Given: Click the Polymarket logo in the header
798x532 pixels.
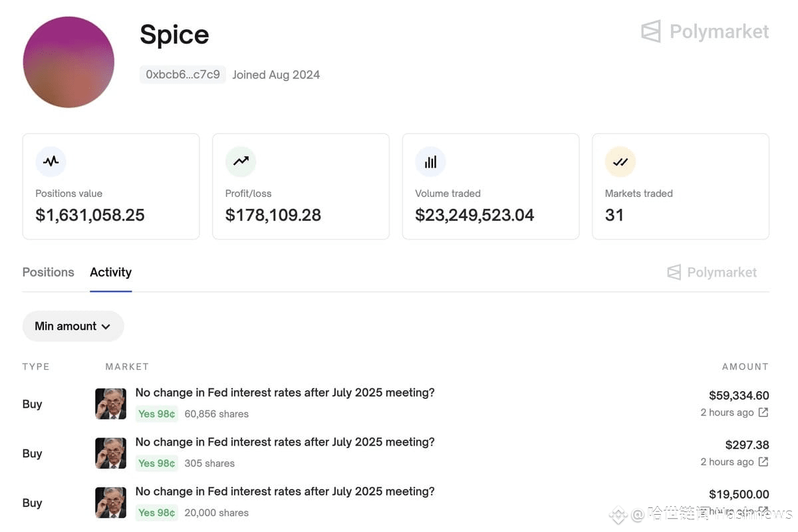Looking at the screenshot, I should [705, 31].
